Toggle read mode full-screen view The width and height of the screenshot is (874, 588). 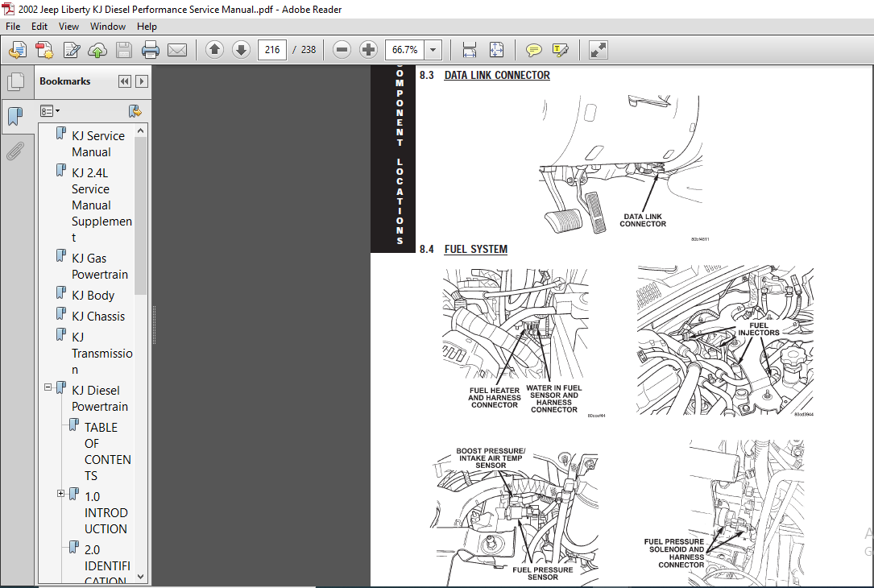click(x=598, y=50)
